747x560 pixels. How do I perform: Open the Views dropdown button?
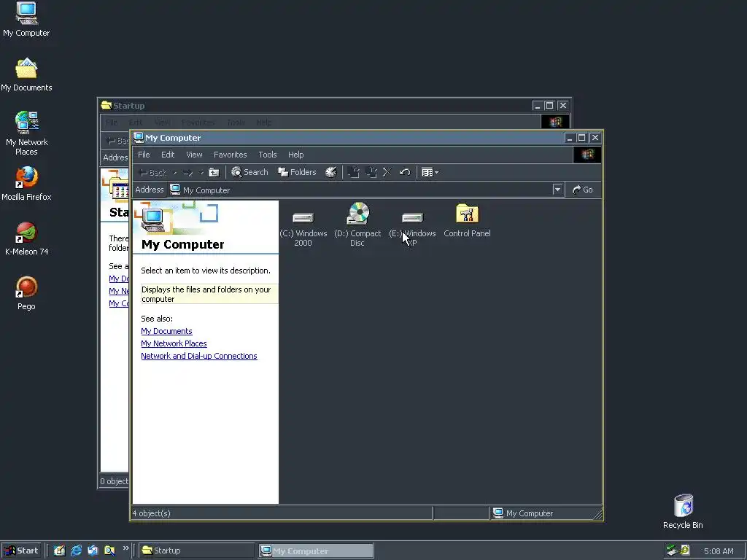pos(430,172)
